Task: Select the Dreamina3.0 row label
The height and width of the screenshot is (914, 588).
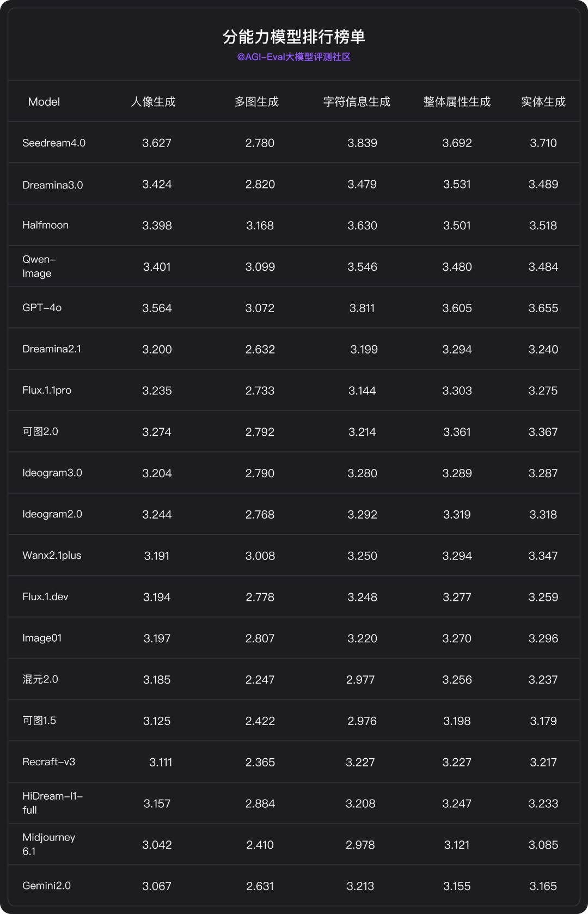Action: click(53, 185)
